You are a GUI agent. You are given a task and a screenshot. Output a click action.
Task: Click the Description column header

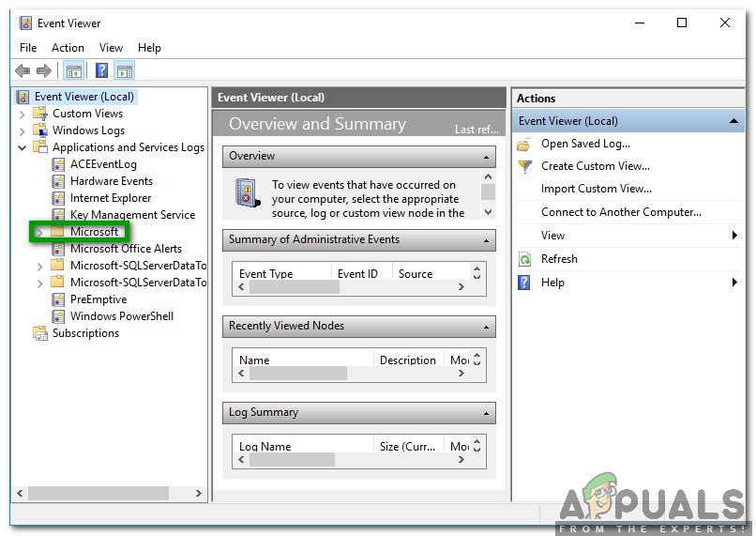408,360
